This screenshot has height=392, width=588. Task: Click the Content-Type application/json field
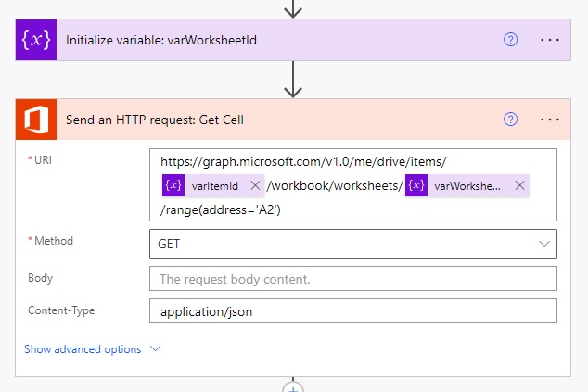coord(352,311)
